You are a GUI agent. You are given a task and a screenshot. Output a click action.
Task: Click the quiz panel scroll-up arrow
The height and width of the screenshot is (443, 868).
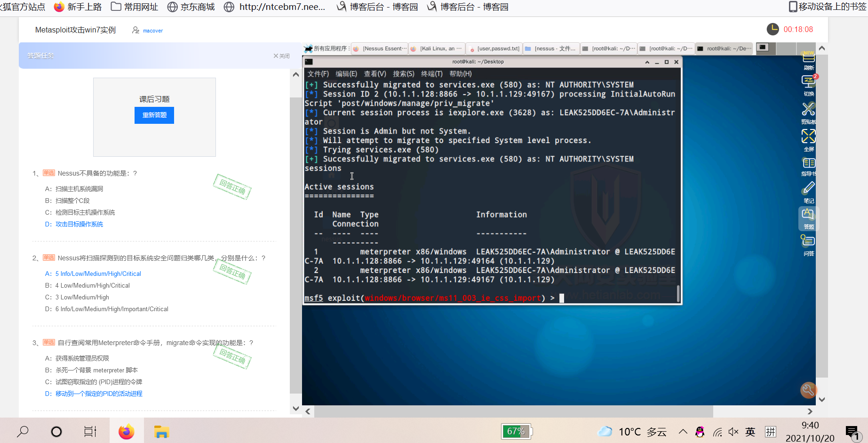(x=295, y=74)
